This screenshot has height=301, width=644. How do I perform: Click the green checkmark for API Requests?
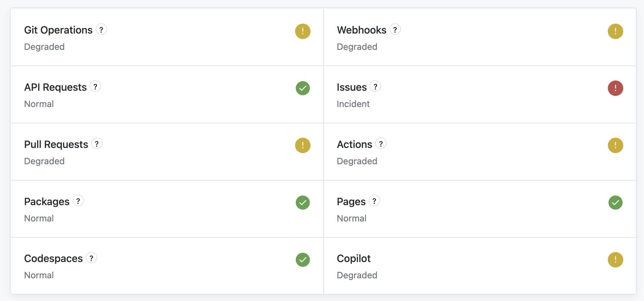coord(302,88)
